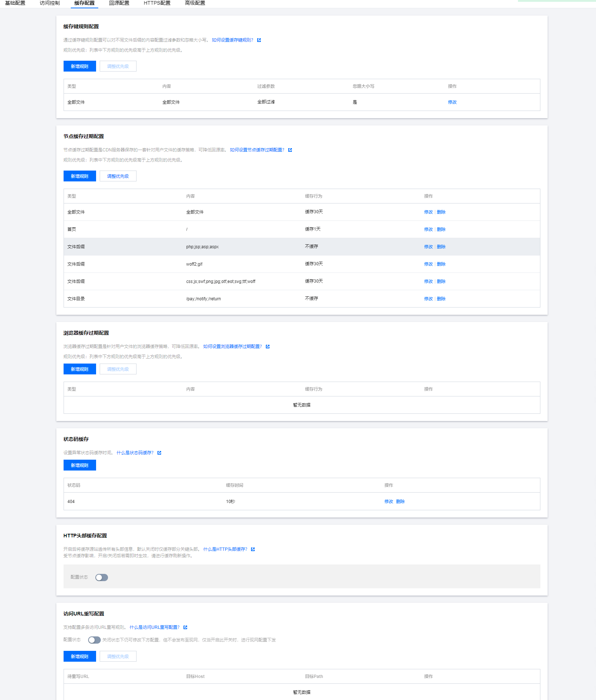Image resolution: width=596 pixels, height=700 pixels.
Task: Click 修改 for node cache 全部文件 row
Action: click(x=428, y=212)
